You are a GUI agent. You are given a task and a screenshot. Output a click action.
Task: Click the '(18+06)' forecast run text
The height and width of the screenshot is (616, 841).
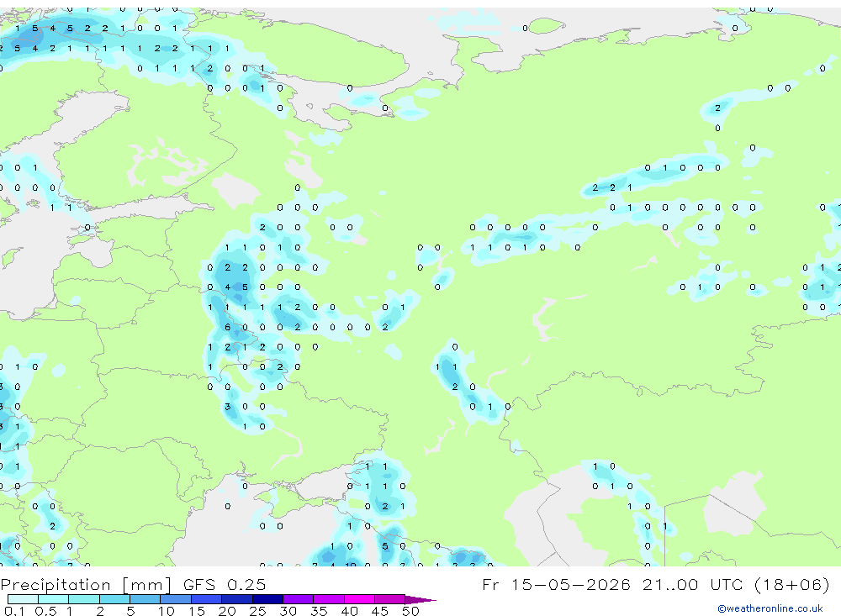(791, 585)
